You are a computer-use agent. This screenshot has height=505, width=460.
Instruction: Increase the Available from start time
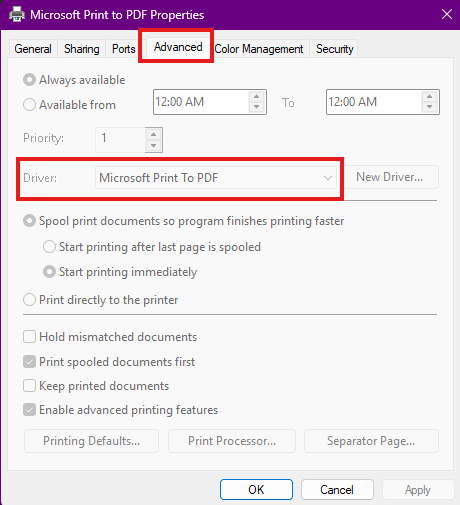[256, 97]
